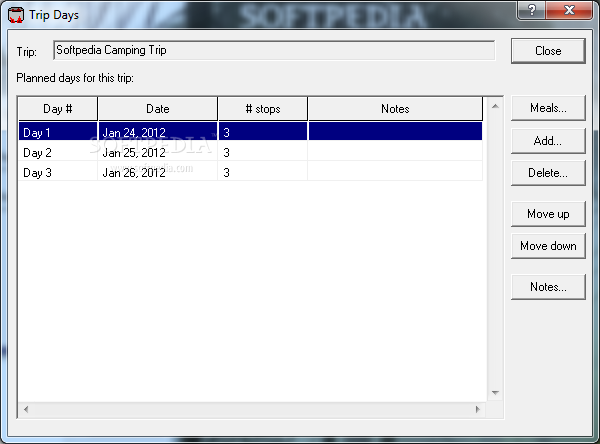Click the Trip Days app icon in title bar
Screen dimensions: 600x444
pos(16,15)
